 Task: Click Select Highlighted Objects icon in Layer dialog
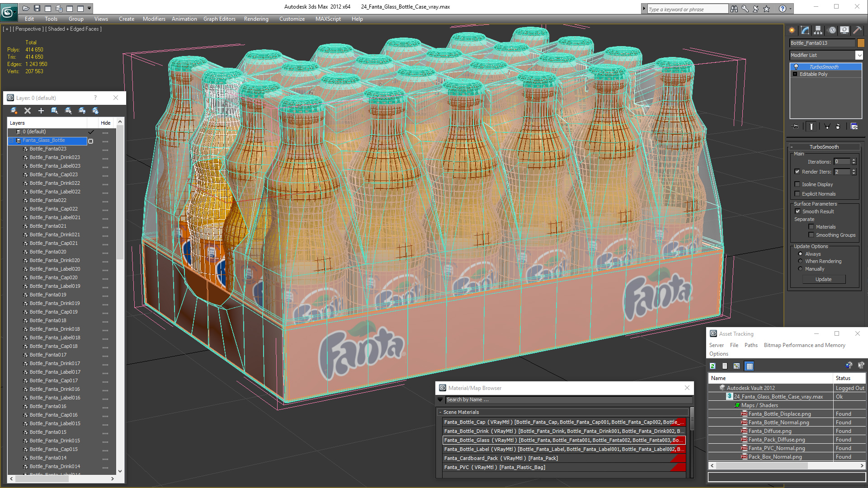tap(55, 111)
